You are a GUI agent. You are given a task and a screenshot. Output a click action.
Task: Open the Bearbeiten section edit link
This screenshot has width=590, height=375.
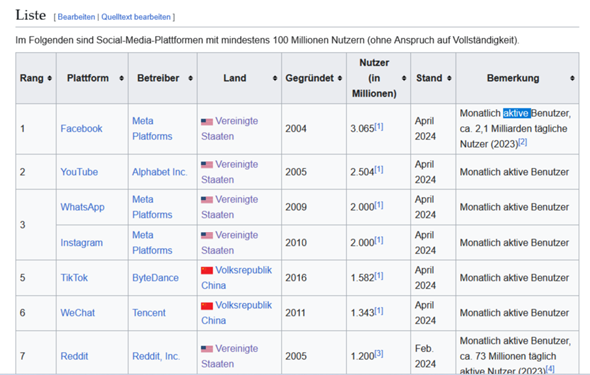pyautogui.click(x=76, y=17)
